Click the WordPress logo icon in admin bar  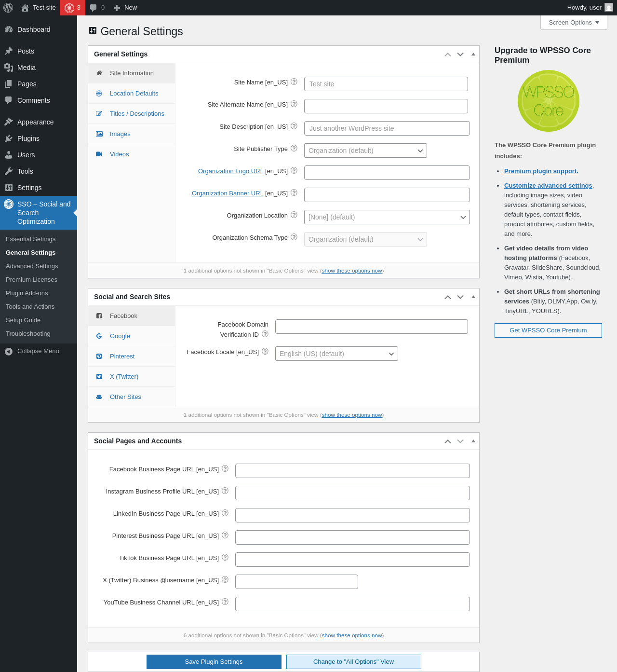(x=8, y=8)
